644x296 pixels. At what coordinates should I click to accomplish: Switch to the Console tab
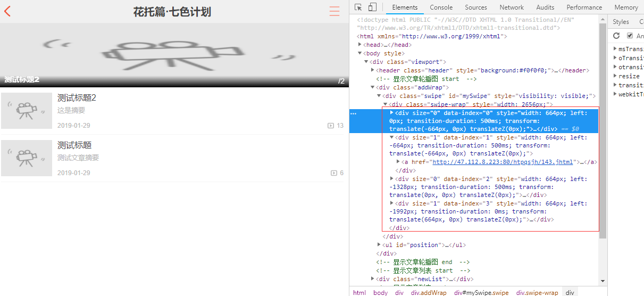pos(441,7)
